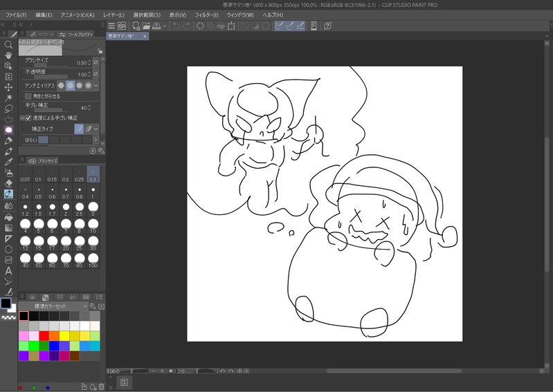Click the main foreground black color box
553x392 pixels.
pyautogui.click(x=6, y=304)
